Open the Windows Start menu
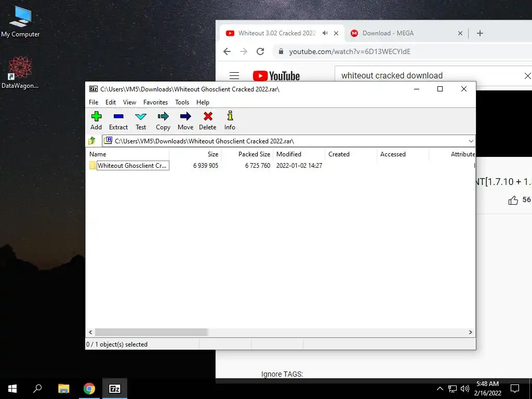The width and height of the screenshot is (532, 399). pyautogui.click(x=12, y=389)
